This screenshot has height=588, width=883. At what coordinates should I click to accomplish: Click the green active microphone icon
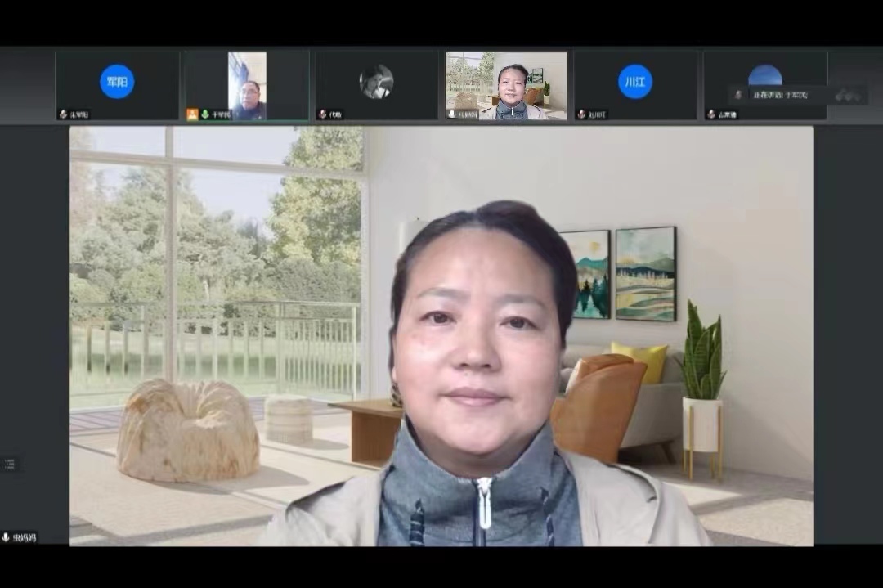tap(204, 114)
